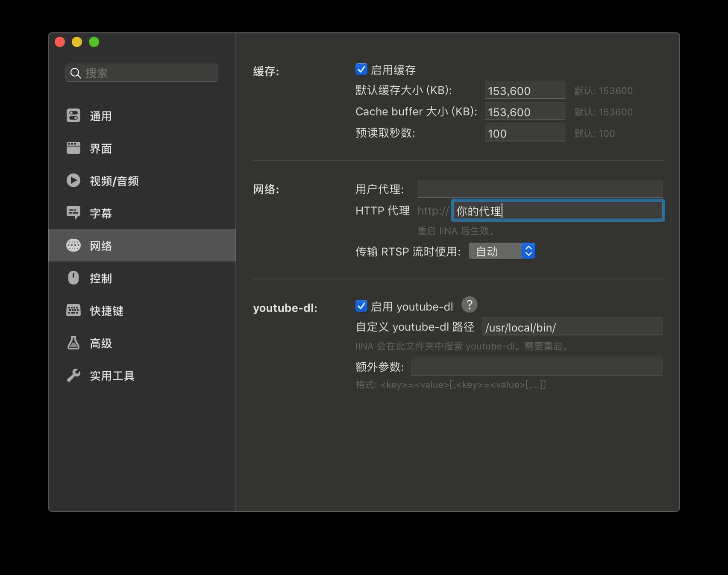Click the 预读取秒数 field showing 100

coord(525,133)
